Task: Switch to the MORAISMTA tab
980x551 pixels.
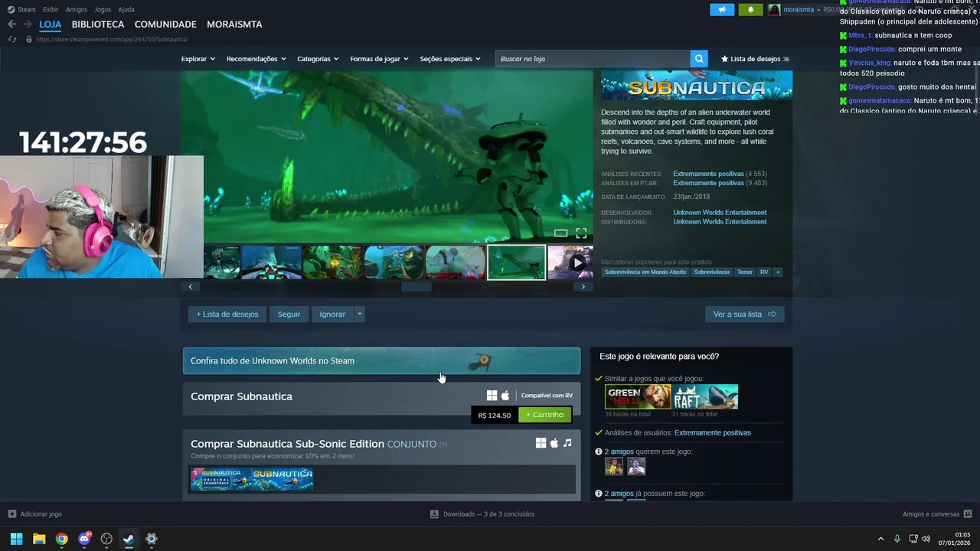Action: [x=234, y=24]
